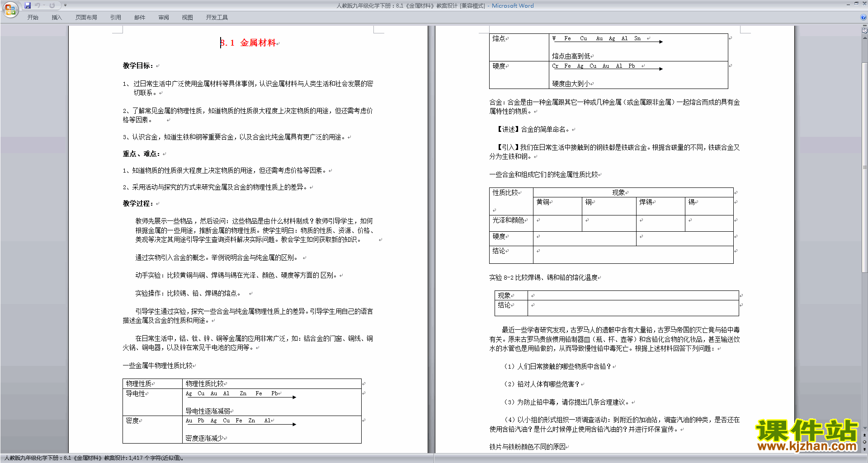Click the 硬度 cell in the top-right table
This screenshot has width=868, height=463.
(519, 75)
